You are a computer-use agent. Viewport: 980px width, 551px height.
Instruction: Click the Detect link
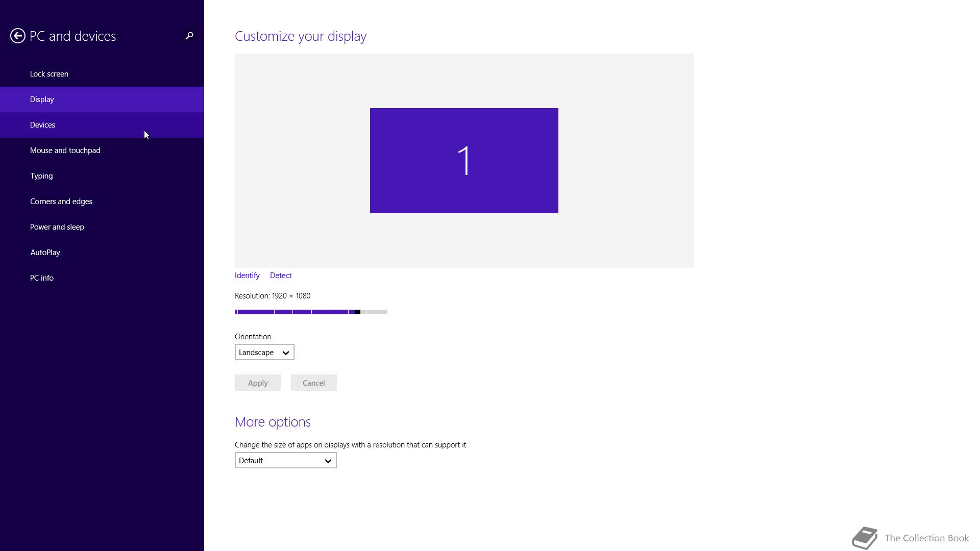point(281,275)
